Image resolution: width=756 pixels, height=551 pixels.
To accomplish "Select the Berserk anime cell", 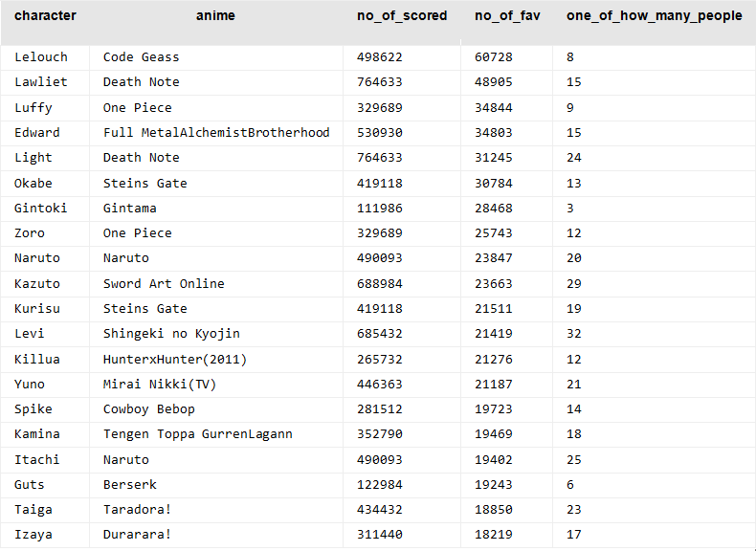I will [130, 485].
